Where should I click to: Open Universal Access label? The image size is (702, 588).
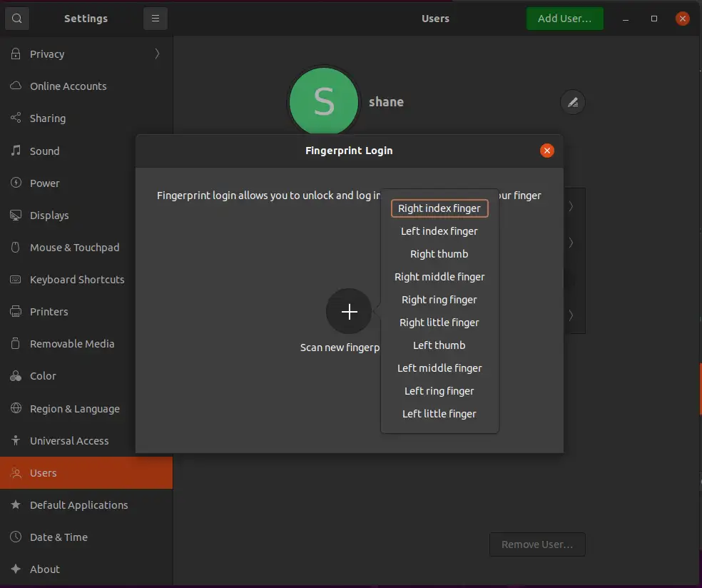click(x=69, y=441)
